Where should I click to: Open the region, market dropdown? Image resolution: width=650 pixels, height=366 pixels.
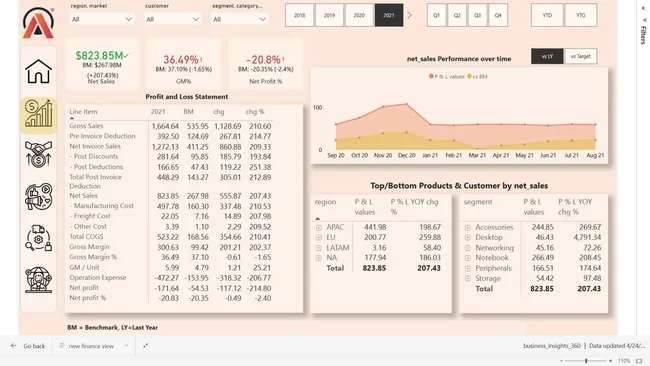click(x=102, y=19)
